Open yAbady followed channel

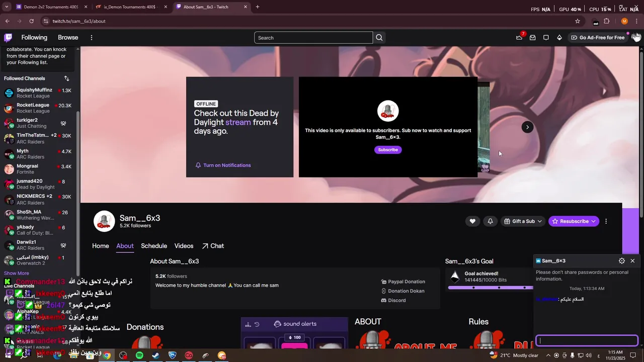(38, 230)
